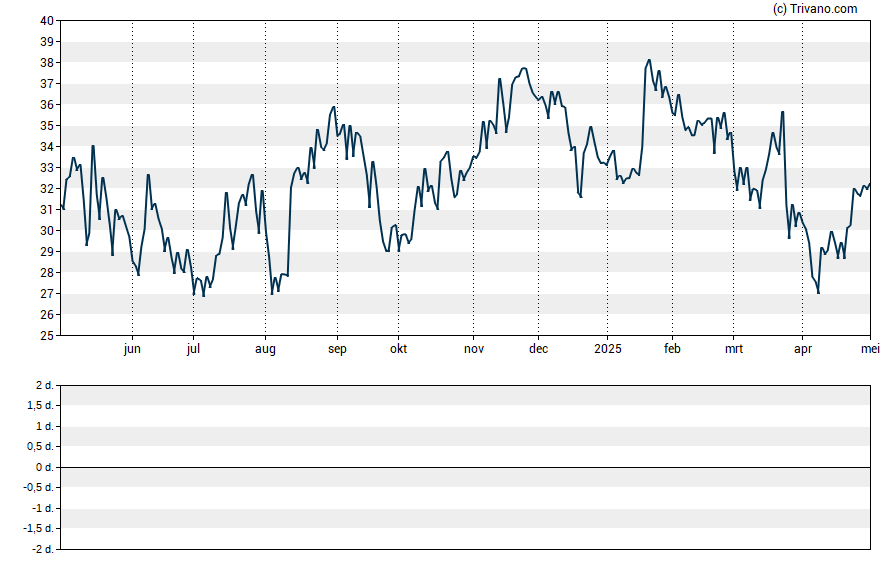The width and height of the screenshot is (888, 565).
Task: Select the 33 price axis label
Action: 47,168
